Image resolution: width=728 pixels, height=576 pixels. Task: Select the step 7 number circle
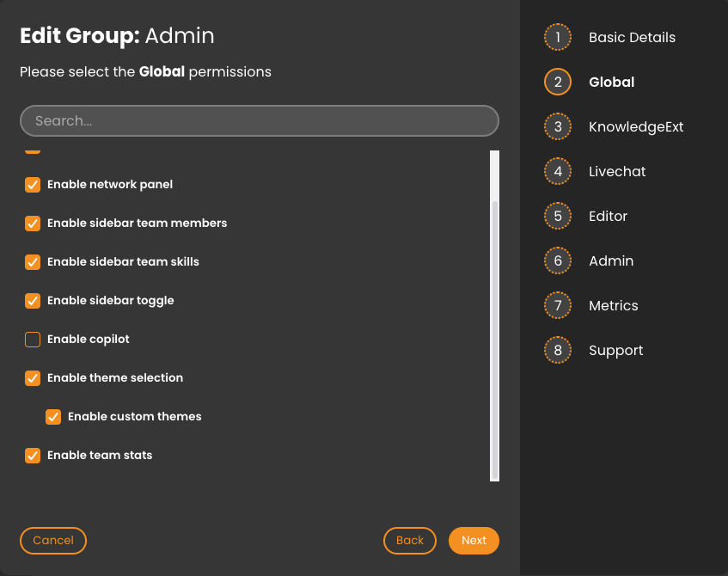pyautogui.click(x=558, y=306)
